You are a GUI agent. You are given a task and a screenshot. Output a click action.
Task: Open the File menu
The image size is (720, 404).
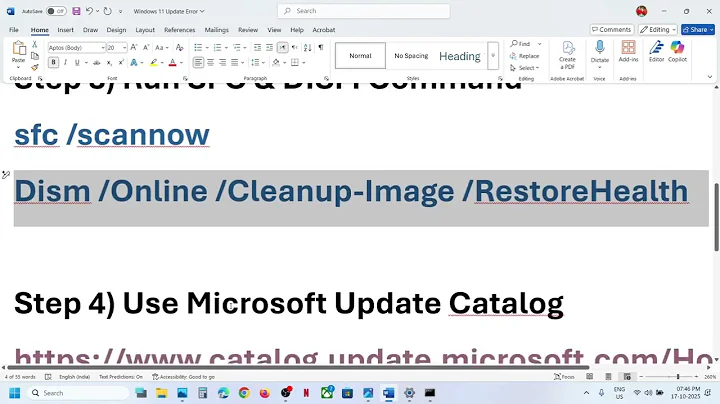coord(14,30)
